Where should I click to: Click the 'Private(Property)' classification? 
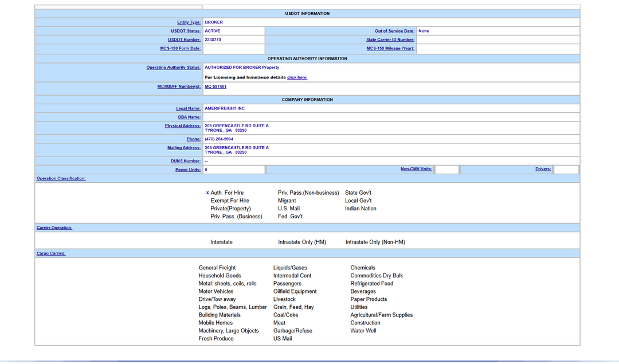pyautogui.click(x=230, y=209)
